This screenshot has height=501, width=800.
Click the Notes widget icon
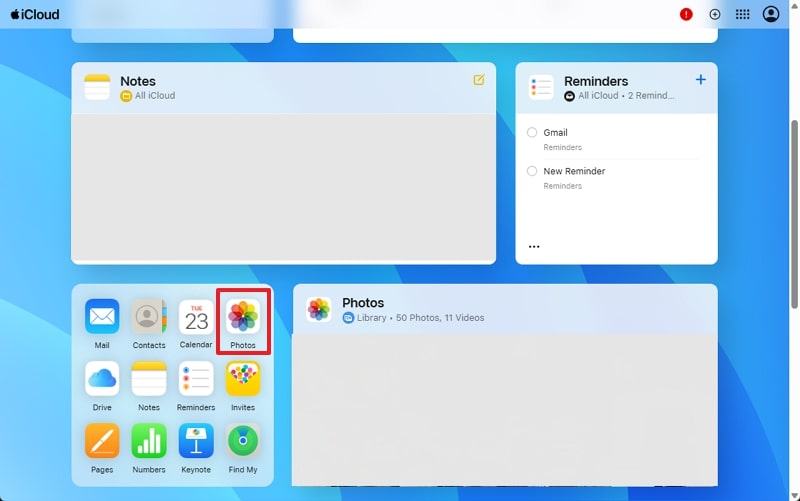[97, 87]
